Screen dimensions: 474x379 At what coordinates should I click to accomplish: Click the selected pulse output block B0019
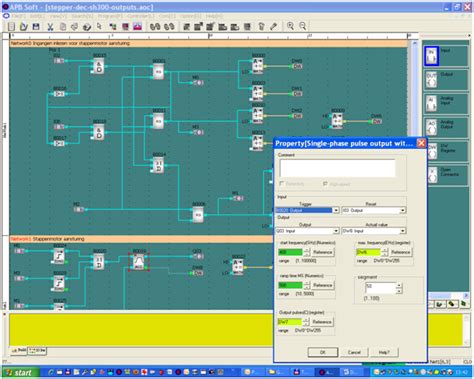[x=138, y=262]
